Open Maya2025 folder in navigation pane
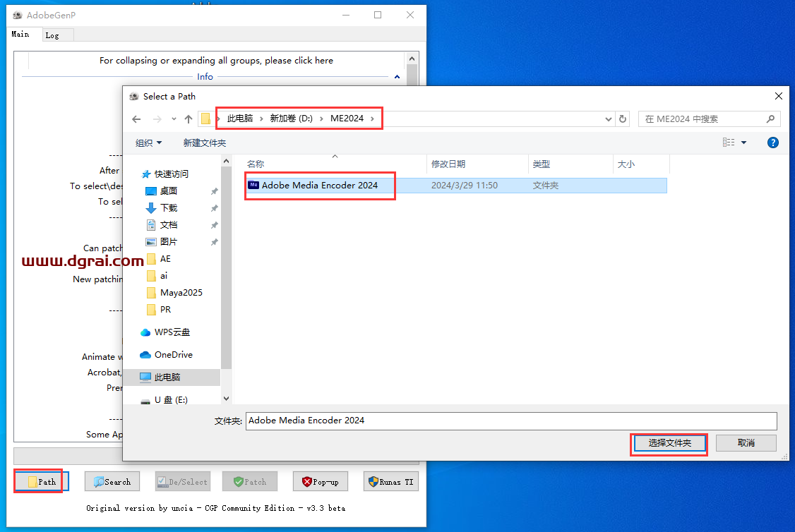Screen dimensions: 795x532 [181, 293]
